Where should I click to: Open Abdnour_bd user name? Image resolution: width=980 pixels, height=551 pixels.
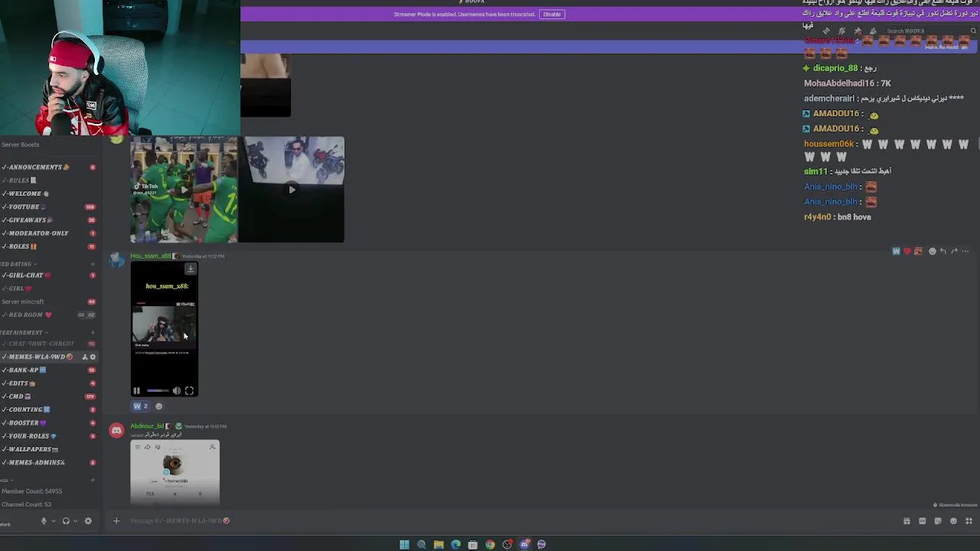[149, 426]
